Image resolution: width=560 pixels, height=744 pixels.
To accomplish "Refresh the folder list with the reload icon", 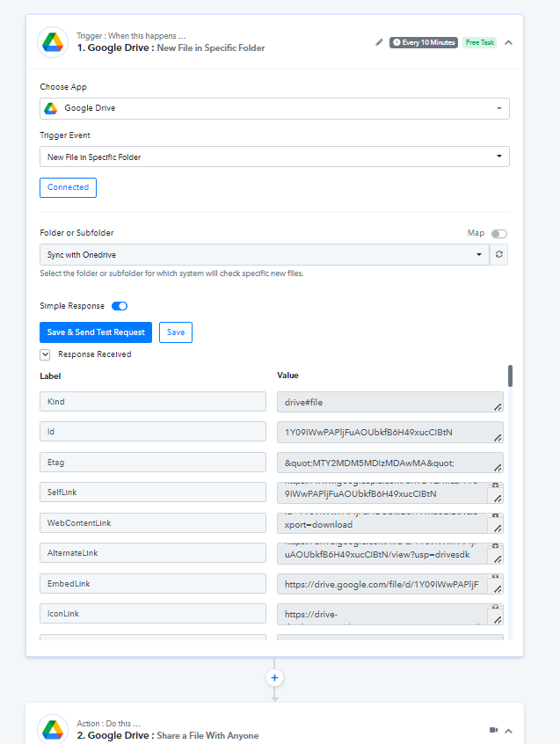I will pos(499,255).
